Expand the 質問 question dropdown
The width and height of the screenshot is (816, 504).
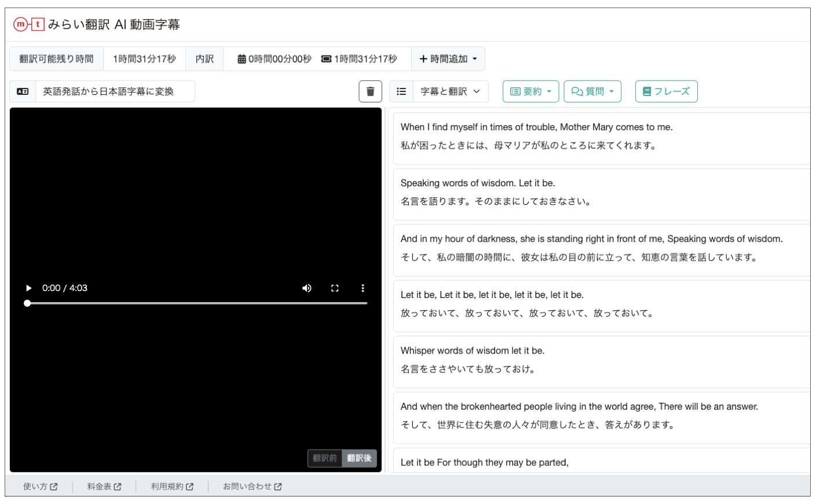point(592,91)
